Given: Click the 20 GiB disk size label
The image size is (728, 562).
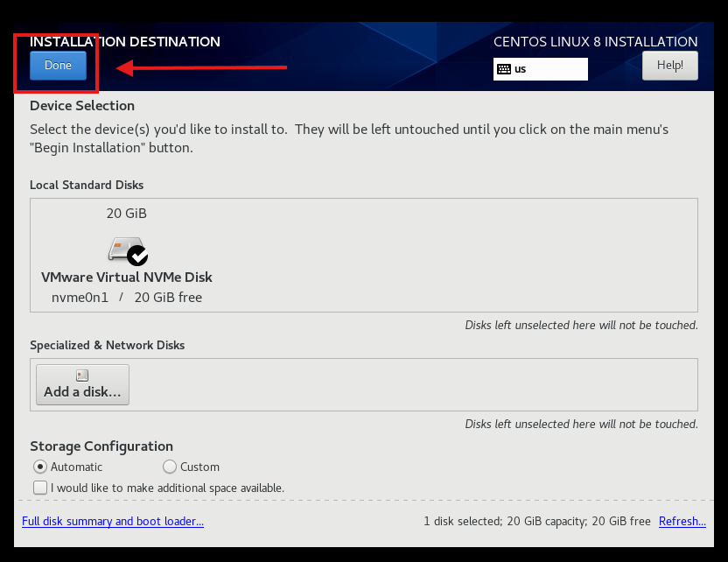Looking at the screenshot, I should (126, 214).
